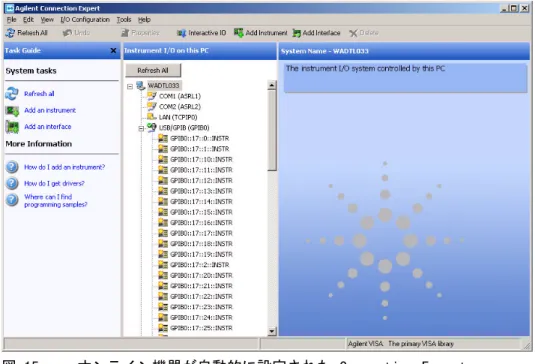
Task: Click help icon beside How do I add an instrument
Action: [12, 167]
